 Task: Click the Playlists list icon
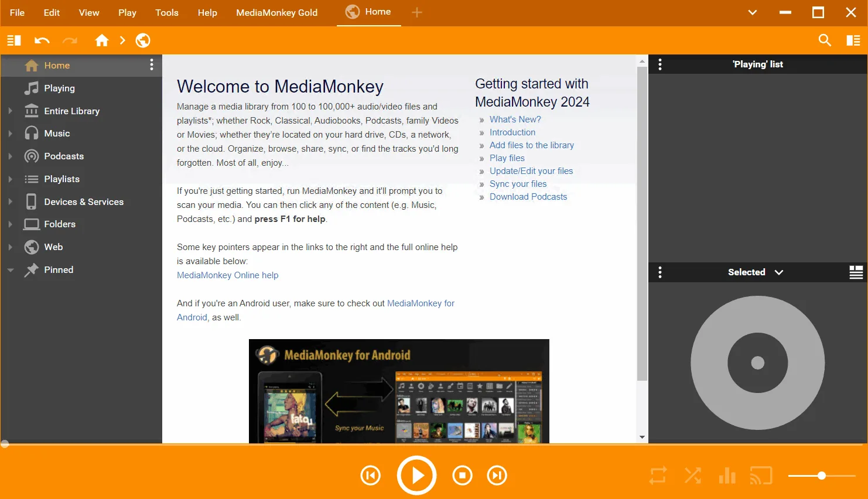point(32,179)
